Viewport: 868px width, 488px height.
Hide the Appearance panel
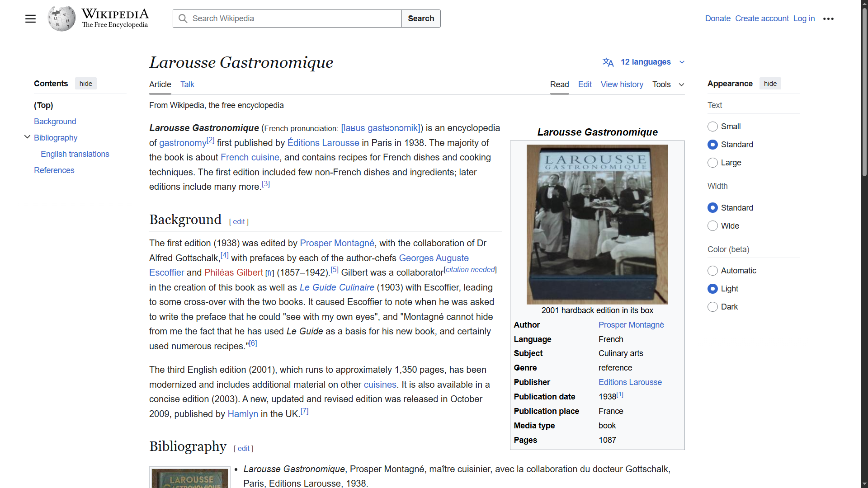tap(770, 84)
